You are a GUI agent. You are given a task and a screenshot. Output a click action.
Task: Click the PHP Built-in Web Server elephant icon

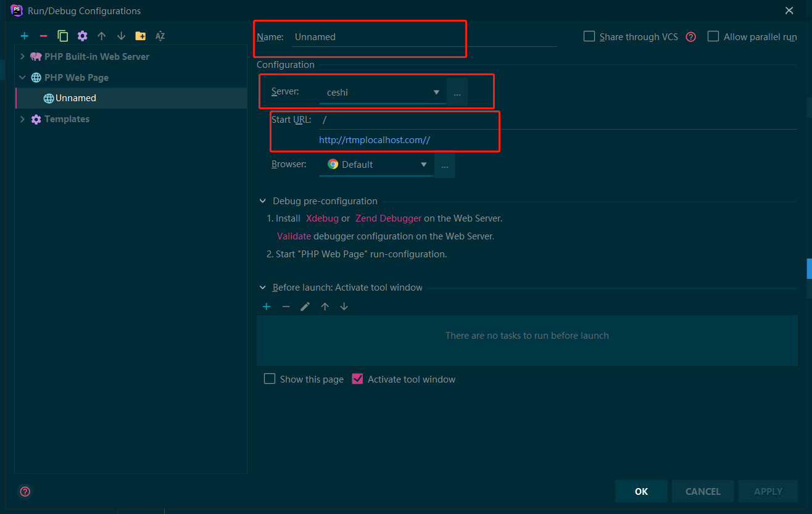click(36, 57)
